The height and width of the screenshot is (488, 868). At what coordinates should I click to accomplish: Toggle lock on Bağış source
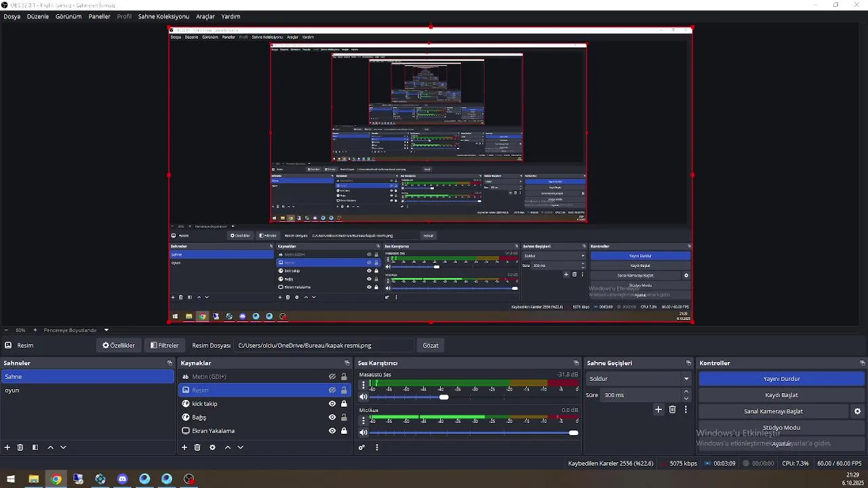(x=344, y=418)
